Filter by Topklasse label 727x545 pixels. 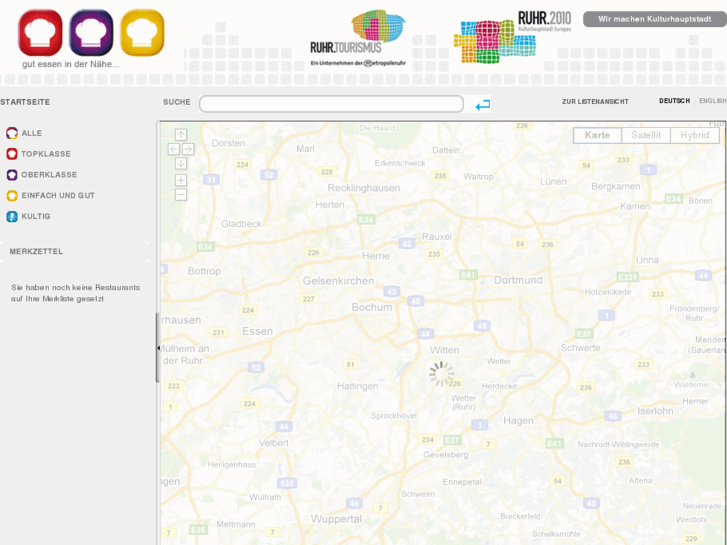(x=46, y=154)
